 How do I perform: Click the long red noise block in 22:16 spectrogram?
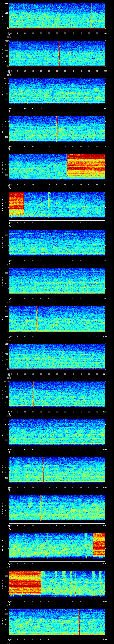25,583
